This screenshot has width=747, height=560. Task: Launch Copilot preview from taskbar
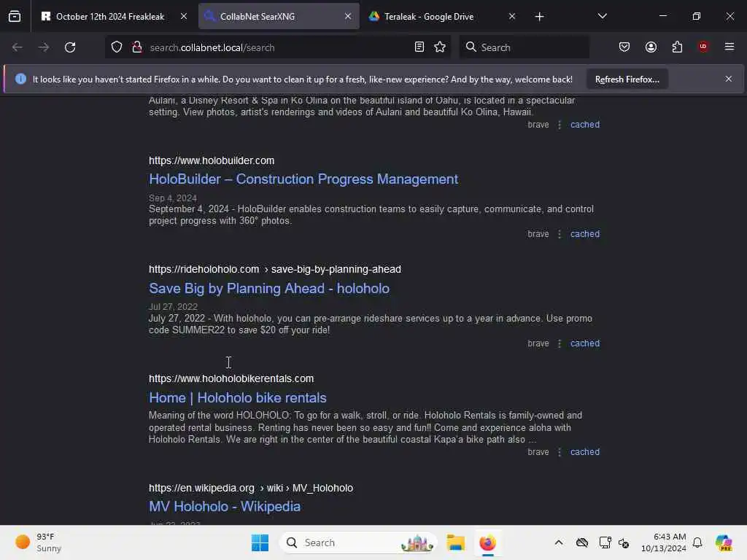pos(723,542)
